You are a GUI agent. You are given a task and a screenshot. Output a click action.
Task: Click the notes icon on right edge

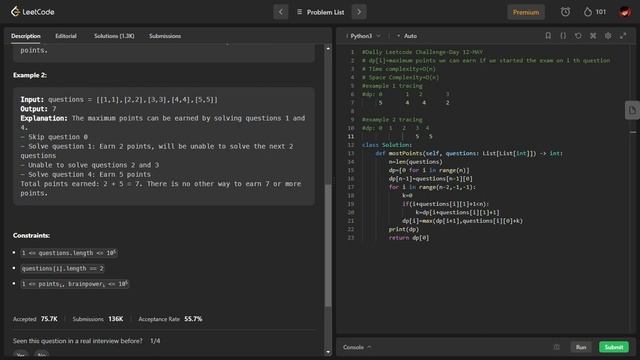coord(632,110)
